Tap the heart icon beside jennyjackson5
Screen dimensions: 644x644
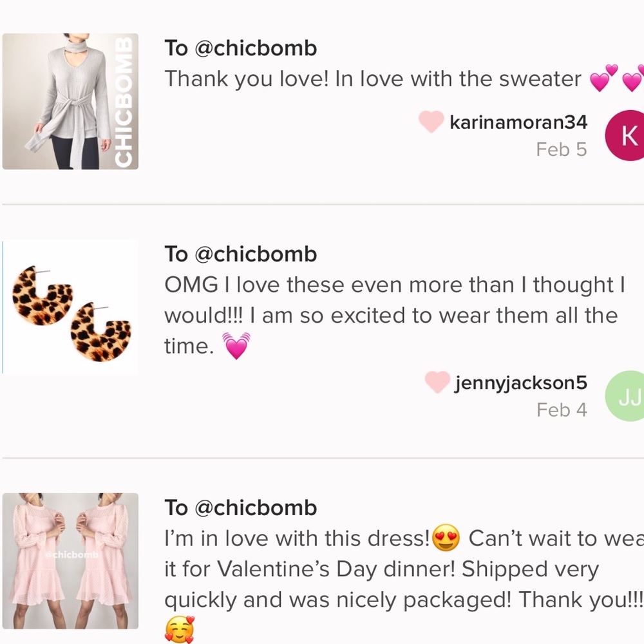pos(437,383)
